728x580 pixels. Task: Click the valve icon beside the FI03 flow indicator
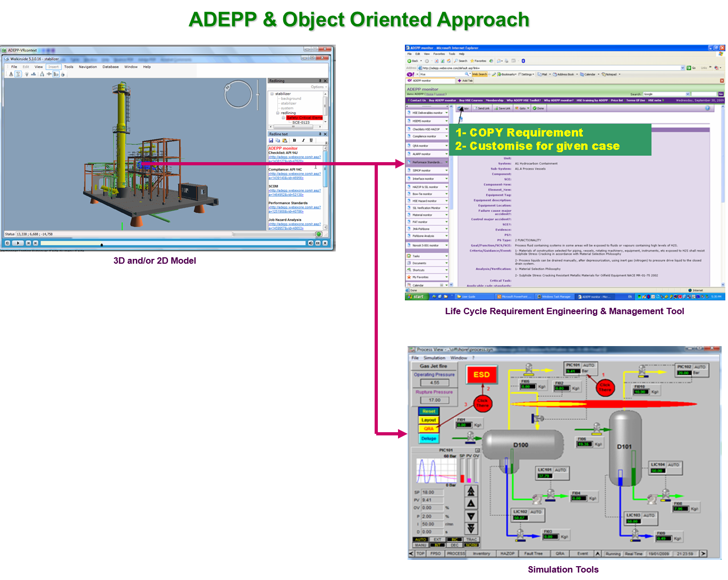click(521, 534)
